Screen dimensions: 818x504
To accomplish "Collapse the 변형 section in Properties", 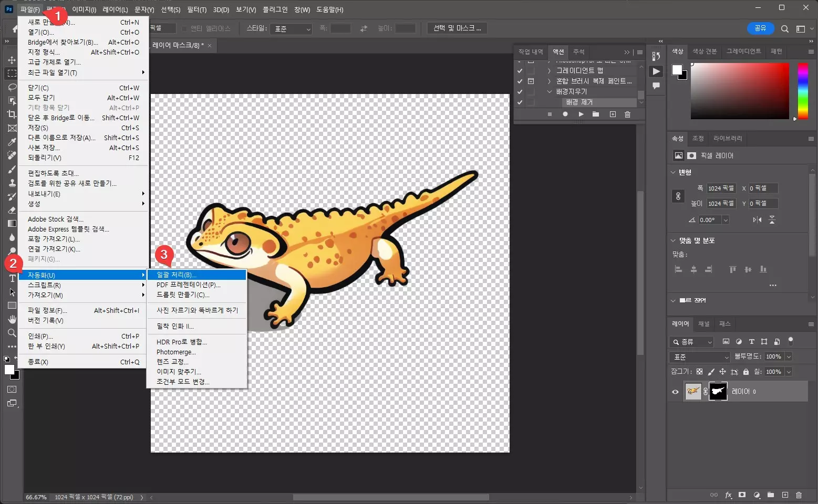I will point(673,172).
